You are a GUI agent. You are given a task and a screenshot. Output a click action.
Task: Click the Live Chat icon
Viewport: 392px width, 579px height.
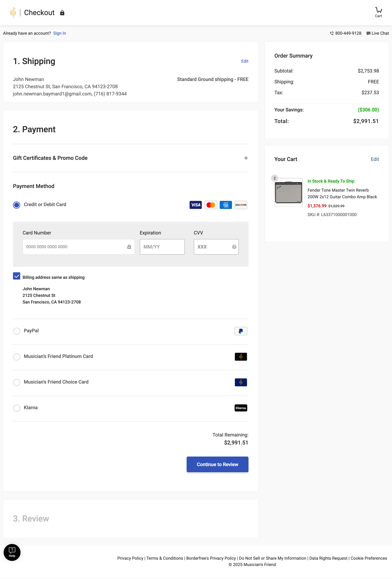[368, 33]
